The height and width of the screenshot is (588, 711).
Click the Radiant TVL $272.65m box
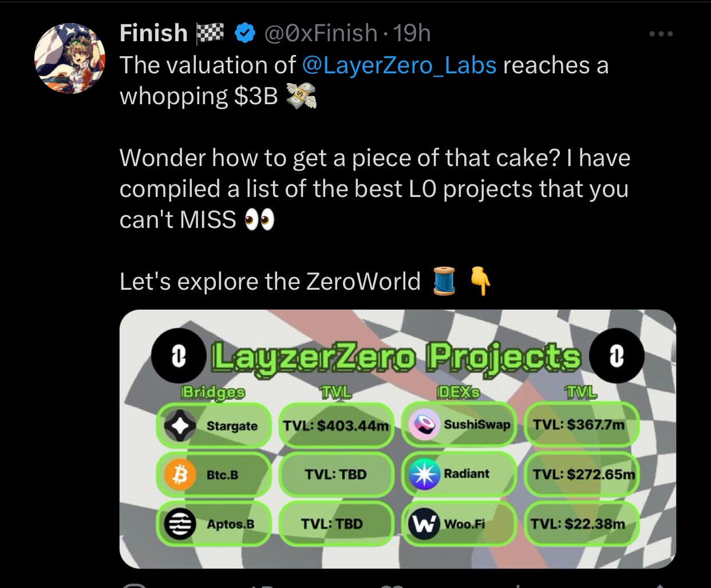(581, 474)
